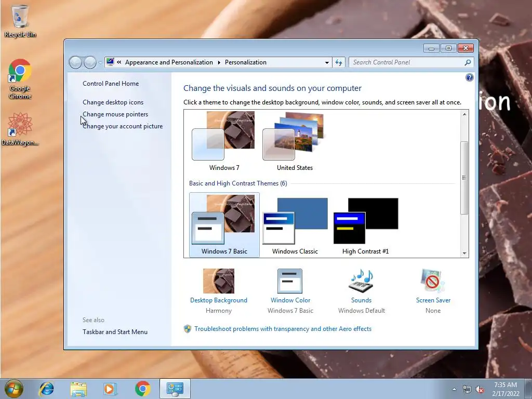
Task: Click the double chevron in the address bar
Action: [x=119, y=62]
